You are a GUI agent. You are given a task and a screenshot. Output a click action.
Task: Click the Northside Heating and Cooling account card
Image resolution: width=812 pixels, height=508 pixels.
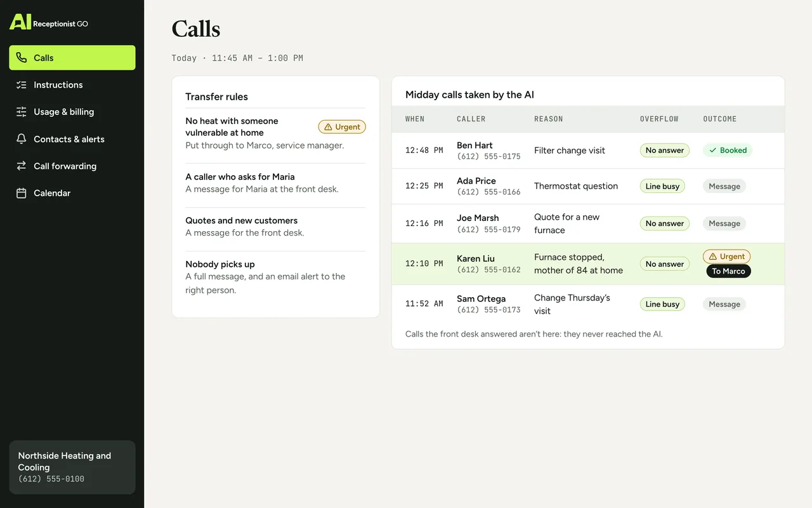[x=72, y=467]
